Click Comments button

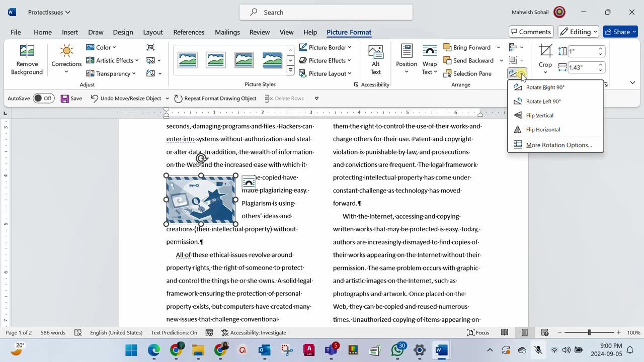click(x=531, y=32)
